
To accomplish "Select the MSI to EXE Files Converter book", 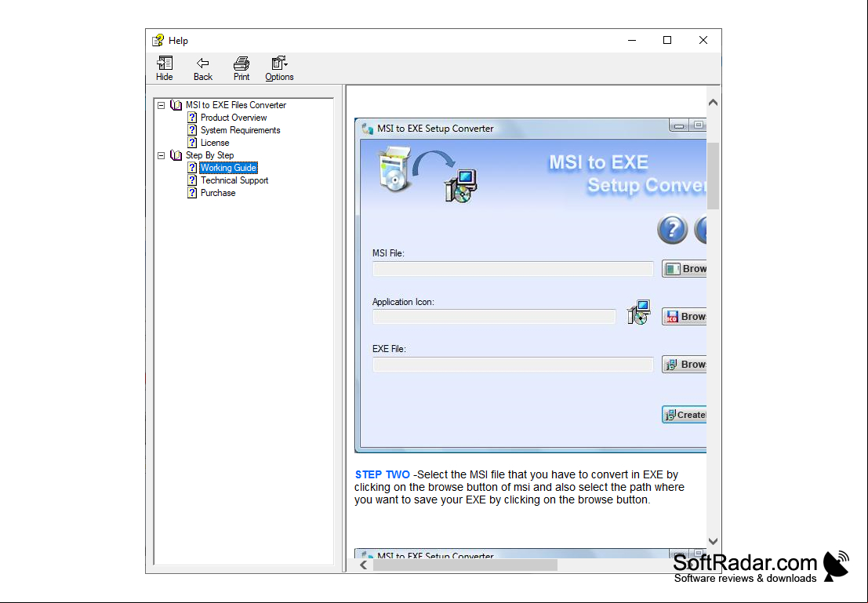I will 236,105.
